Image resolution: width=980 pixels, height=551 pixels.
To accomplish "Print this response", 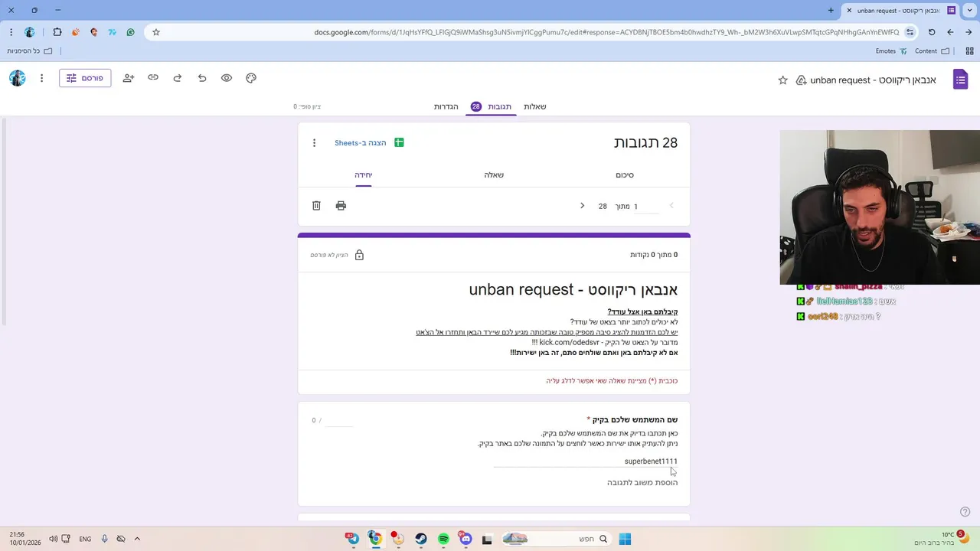I will coord(341,206).
